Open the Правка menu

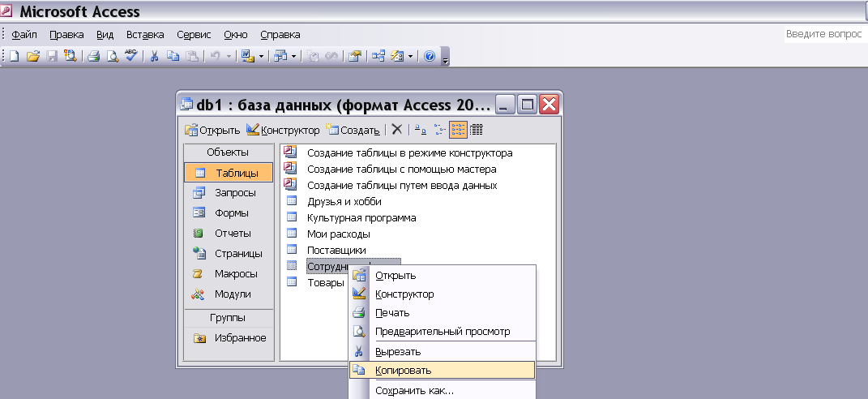[x=66, y=34]
